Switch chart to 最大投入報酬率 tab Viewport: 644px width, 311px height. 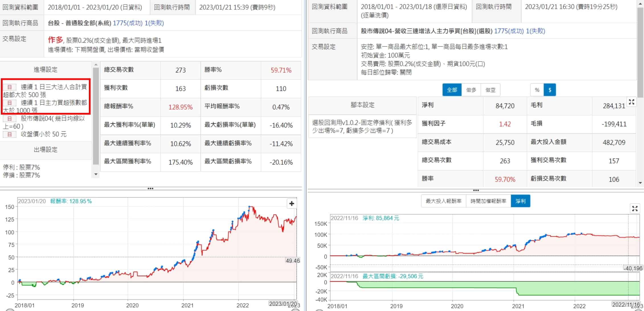(x=443, y=201)
